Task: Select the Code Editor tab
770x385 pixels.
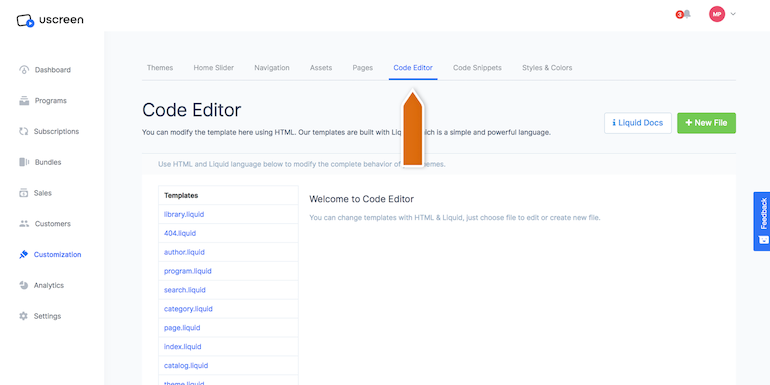Action: [x=413, y=68]
